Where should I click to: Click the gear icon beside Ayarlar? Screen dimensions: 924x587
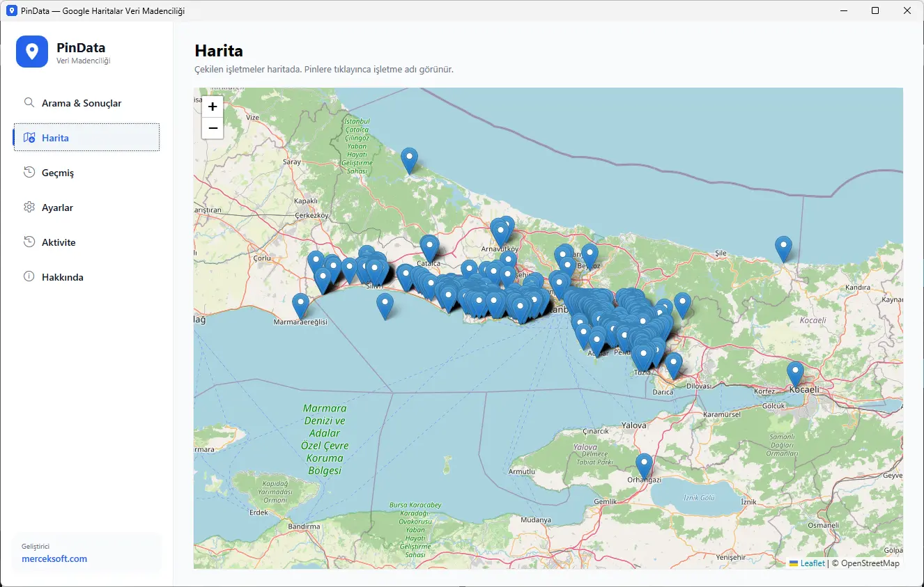[29, 208]
